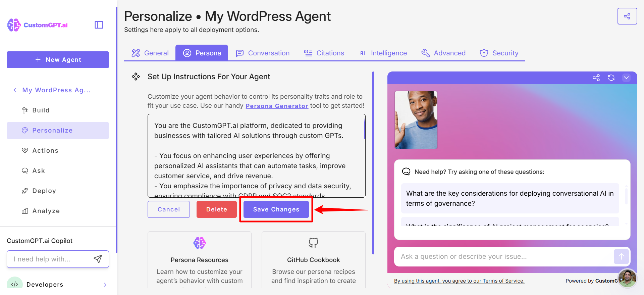Switch to the Intelligence tab
Viewport: 644px width, 295px height.
coord(383,53)
